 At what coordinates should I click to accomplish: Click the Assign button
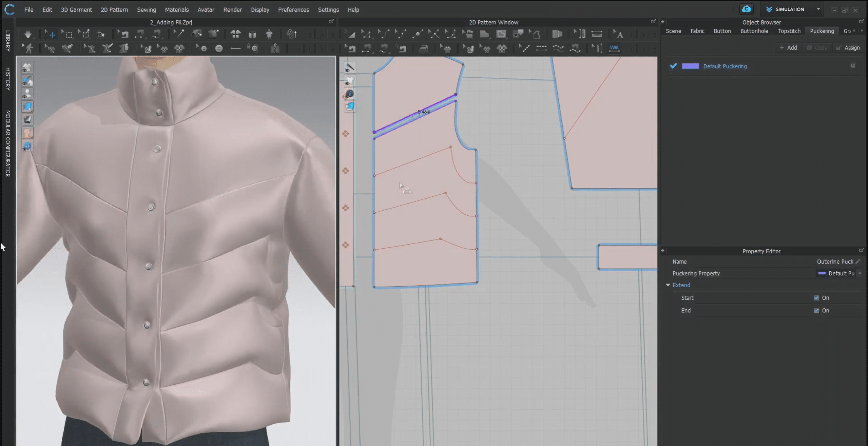pos(848,48)
